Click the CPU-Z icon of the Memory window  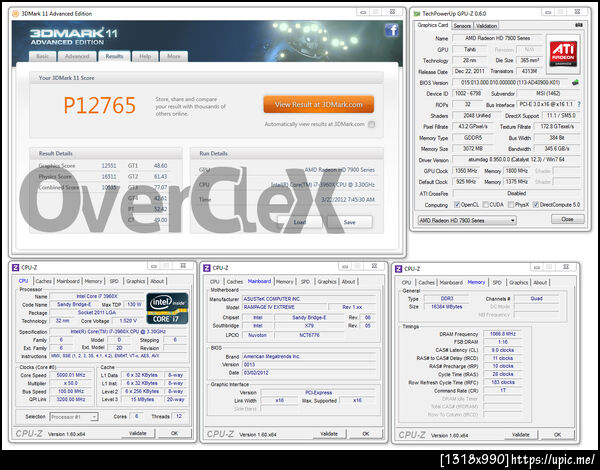(x=398, y=269)
